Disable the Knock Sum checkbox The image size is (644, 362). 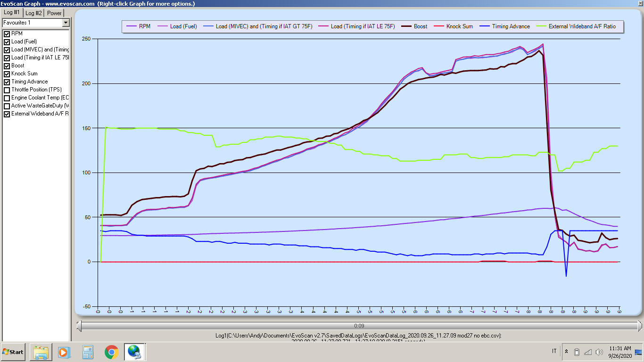pos(7,74)
